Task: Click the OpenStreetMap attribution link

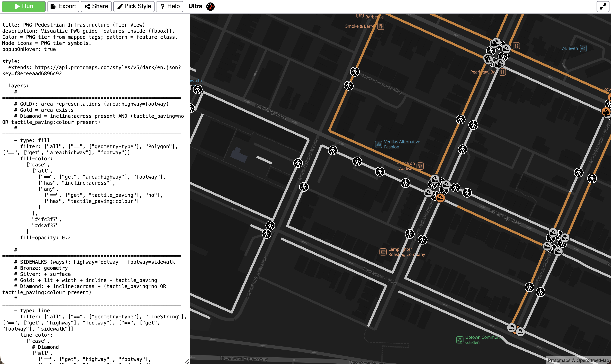Action: click(592, 360)
